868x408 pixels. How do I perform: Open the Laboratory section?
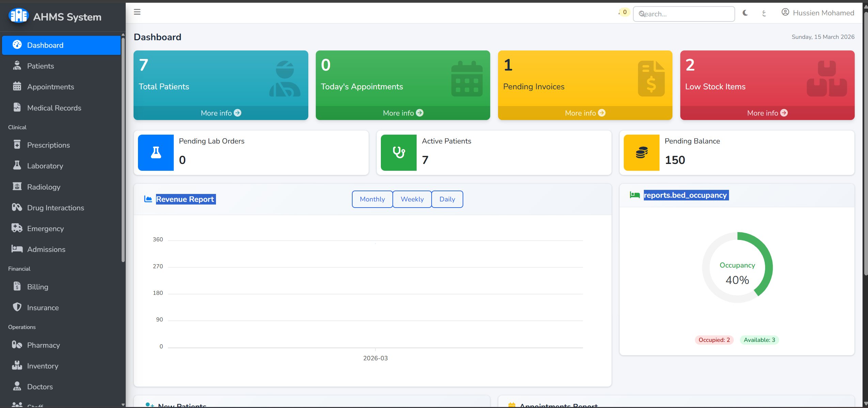45,166
